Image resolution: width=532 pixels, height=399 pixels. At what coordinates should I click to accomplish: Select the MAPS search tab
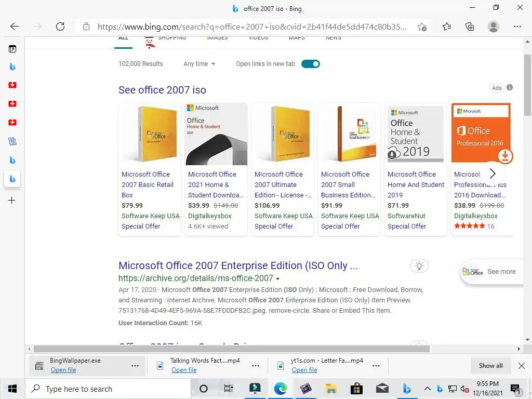[x=297, y=38]
